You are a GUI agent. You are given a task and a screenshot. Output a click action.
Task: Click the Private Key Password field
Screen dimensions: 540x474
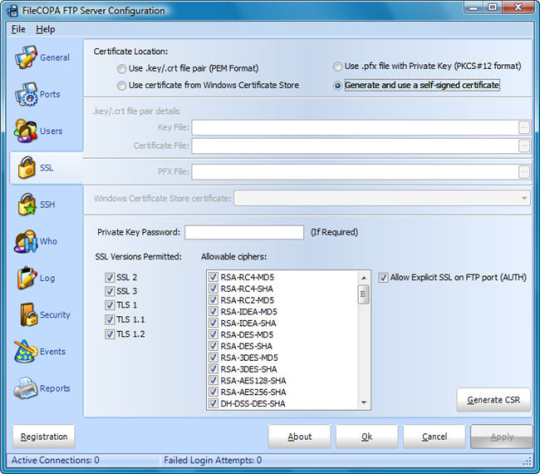244,232
